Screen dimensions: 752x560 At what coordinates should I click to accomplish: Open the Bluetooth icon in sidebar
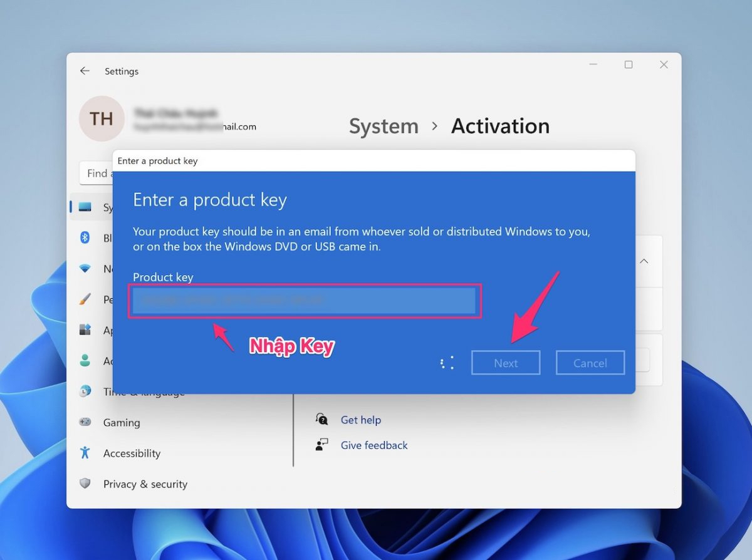[x=85, y=237]
